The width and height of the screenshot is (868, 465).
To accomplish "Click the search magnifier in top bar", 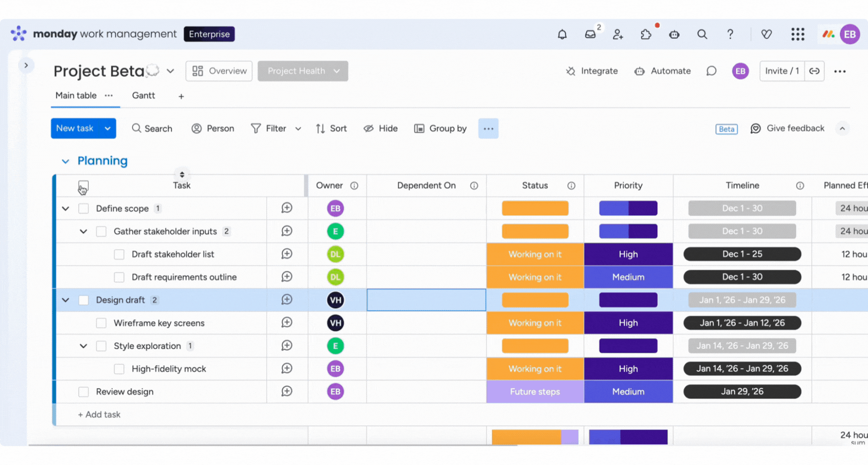I will tap(702, 35).
